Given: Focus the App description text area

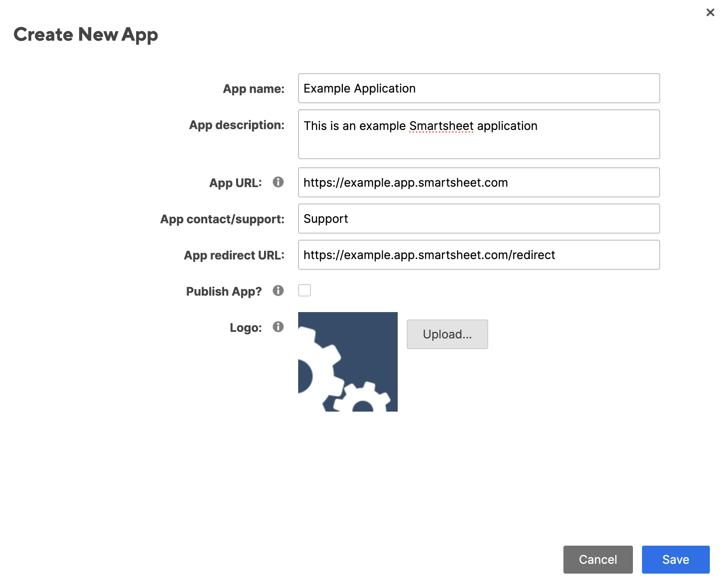Looking at the screenshot, I should (x=479, y=134).
